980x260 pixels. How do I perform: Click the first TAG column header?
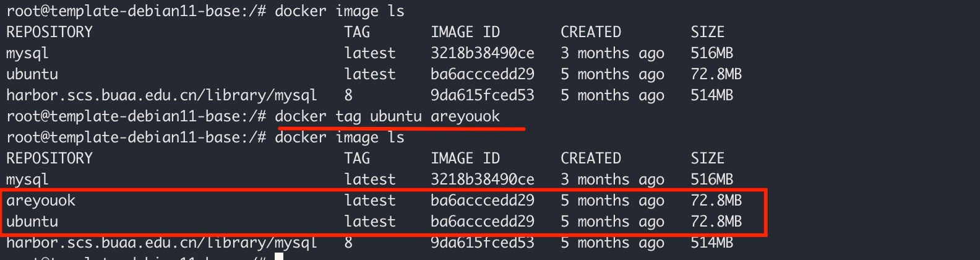pyautogui.click(x=357, y=32)
